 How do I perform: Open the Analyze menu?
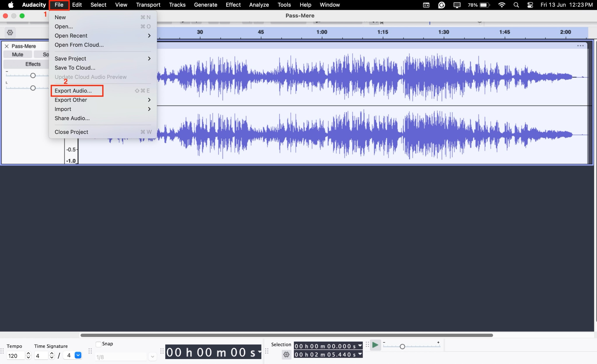[259, 5]
